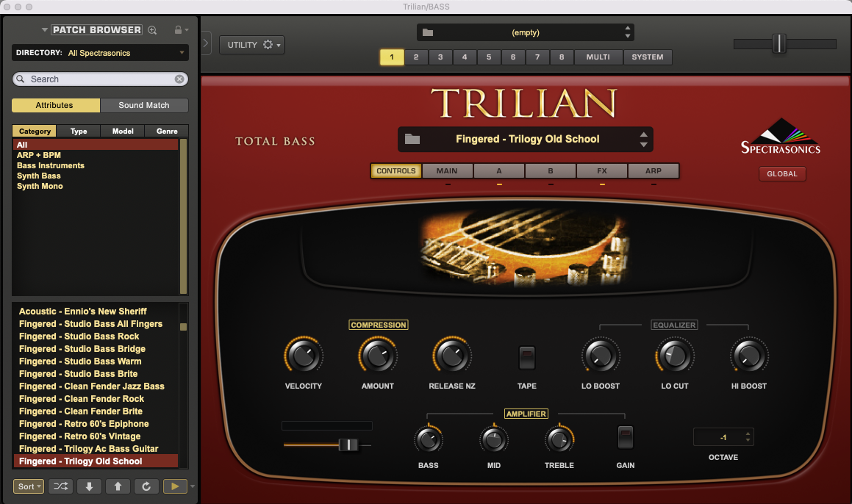
Task: Open the ARP tab
Action: point(654,170)
